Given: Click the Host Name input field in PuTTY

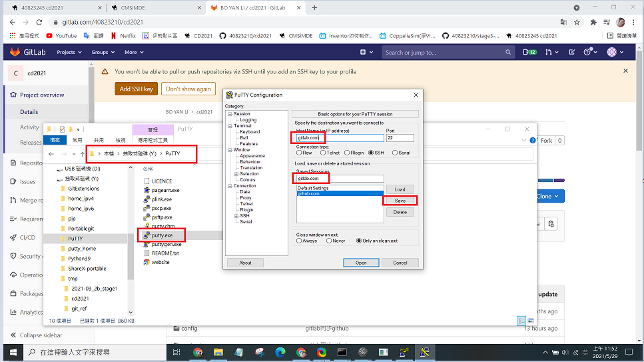Looking at the screenshot, I should tap(340, 138).
